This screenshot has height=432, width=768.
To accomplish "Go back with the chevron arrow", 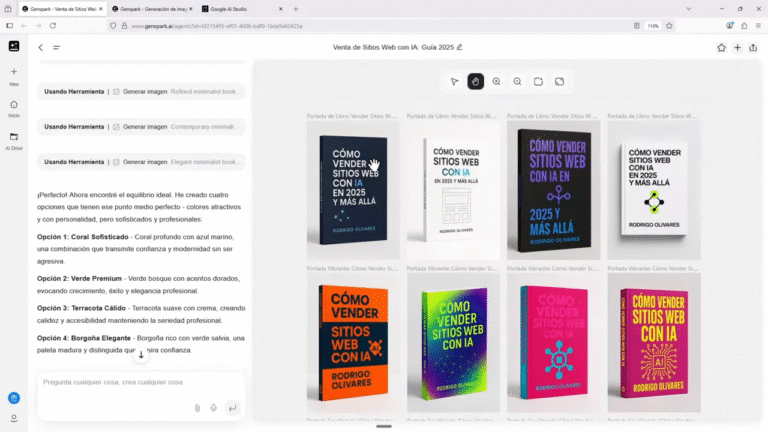I will point(41,48).
